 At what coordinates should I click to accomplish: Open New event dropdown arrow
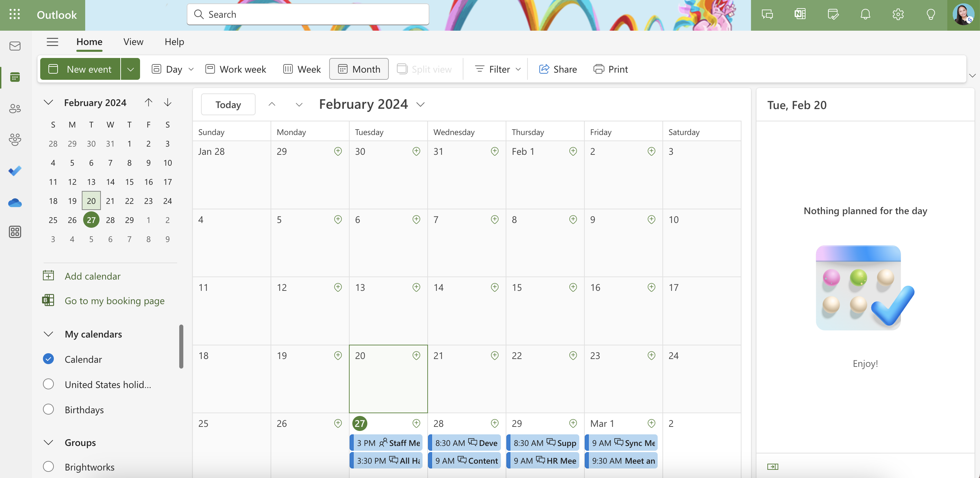[x=131, y=69]
